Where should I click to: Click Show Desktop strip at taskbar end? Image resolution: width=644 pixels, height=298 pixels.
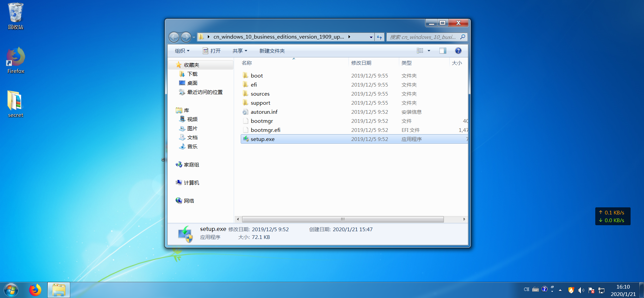point(641,290)
